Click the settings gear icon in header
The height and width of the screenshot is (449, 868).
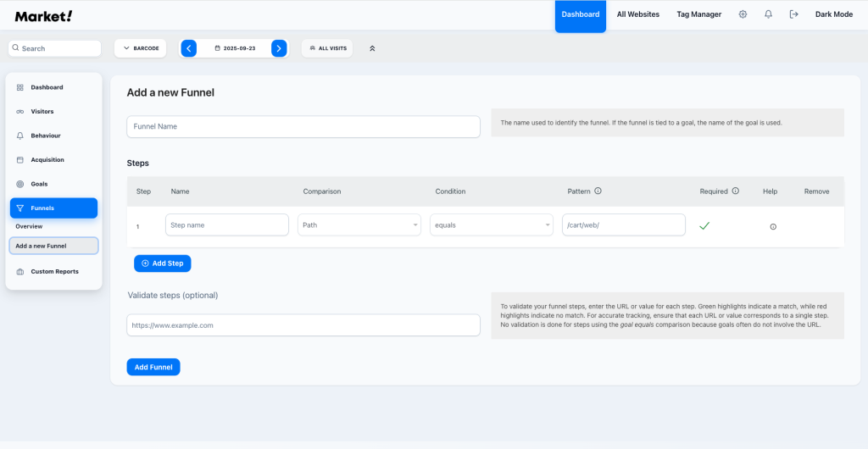pos(743,14)
